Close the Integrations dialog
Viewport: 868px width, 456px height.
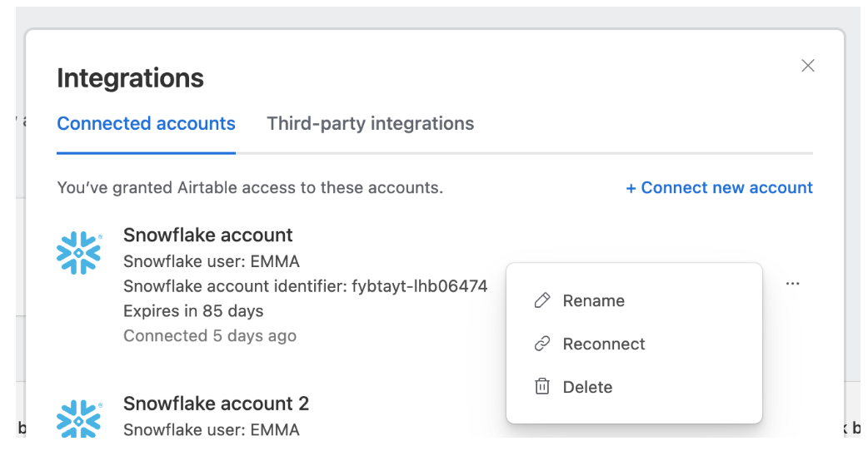point(808,66)
